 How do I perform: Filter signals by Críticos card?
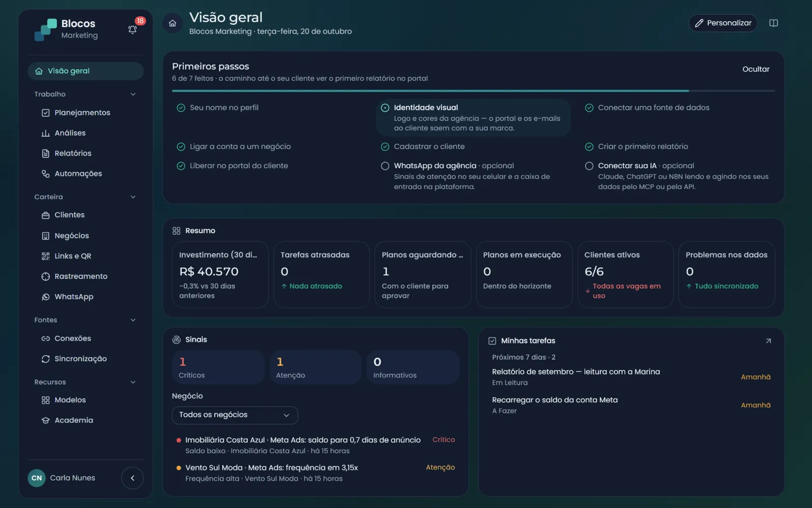tap(218, 367)
